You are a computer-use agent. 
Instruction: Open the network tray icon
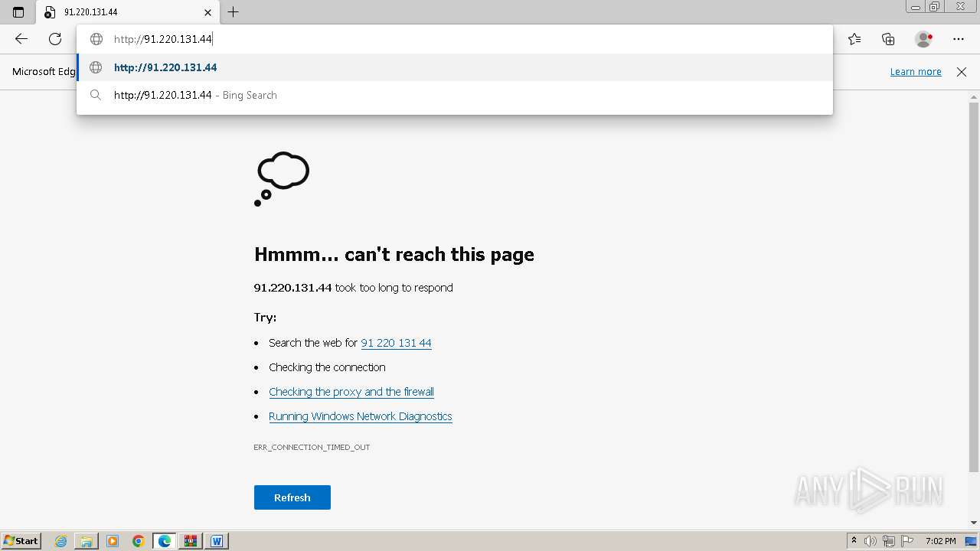coord(889,541)
